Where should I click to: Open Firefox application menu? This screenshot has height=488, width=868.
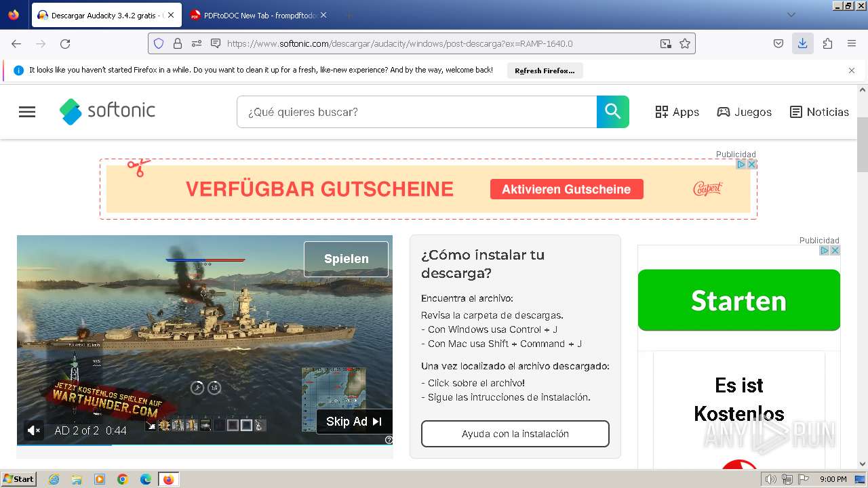click(x=852, y=43)
